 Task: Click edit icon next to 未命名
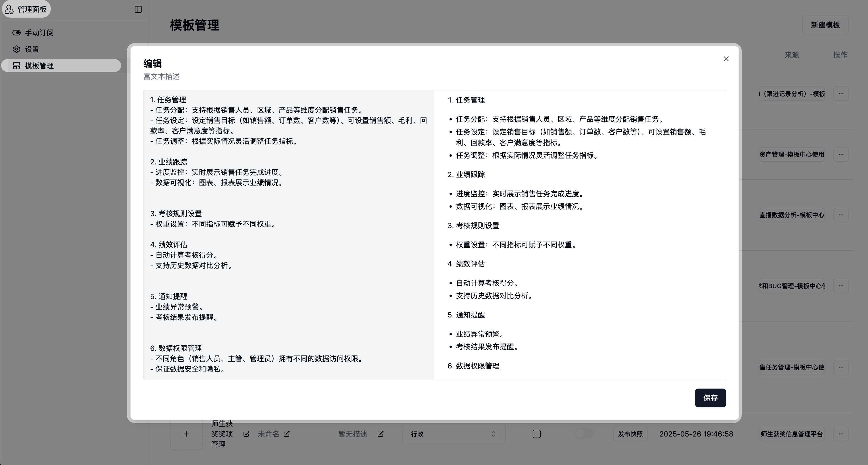287,434
